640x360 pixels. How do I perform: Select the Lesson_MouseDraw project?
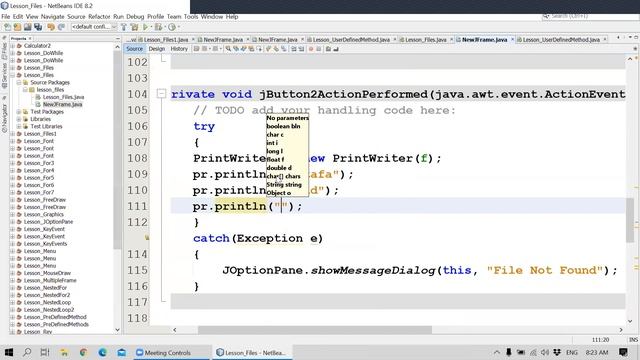coord(47,273)
